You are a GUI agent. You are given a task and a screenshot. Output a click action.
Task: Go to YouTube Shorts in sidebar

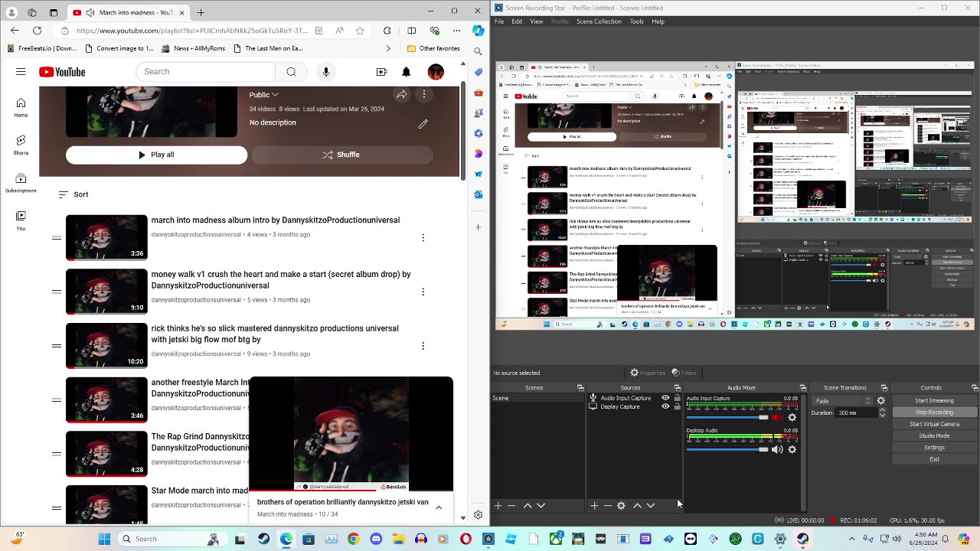[21, 145]
